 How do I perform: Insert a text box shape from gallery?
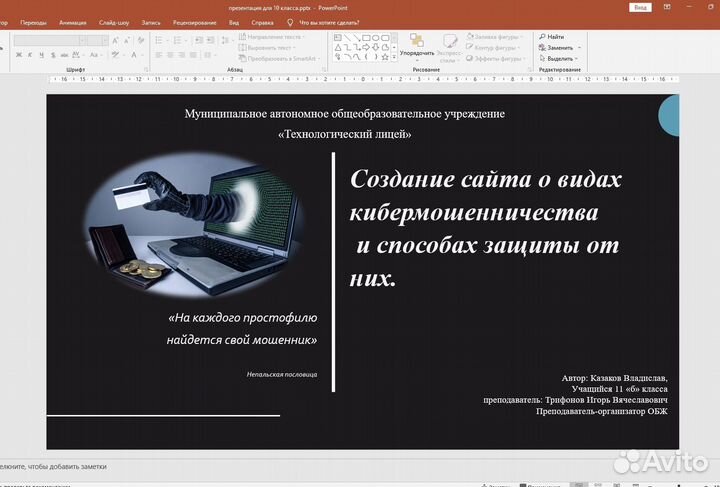[338, 38]
